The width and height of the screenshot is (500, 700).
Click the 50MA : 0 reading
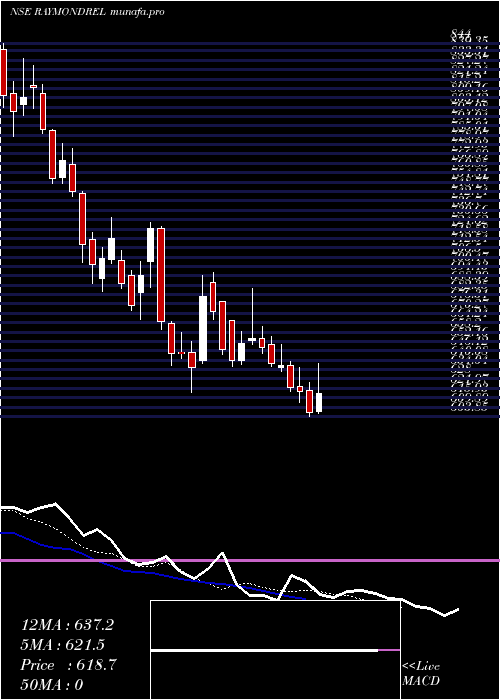pos(52,685)
